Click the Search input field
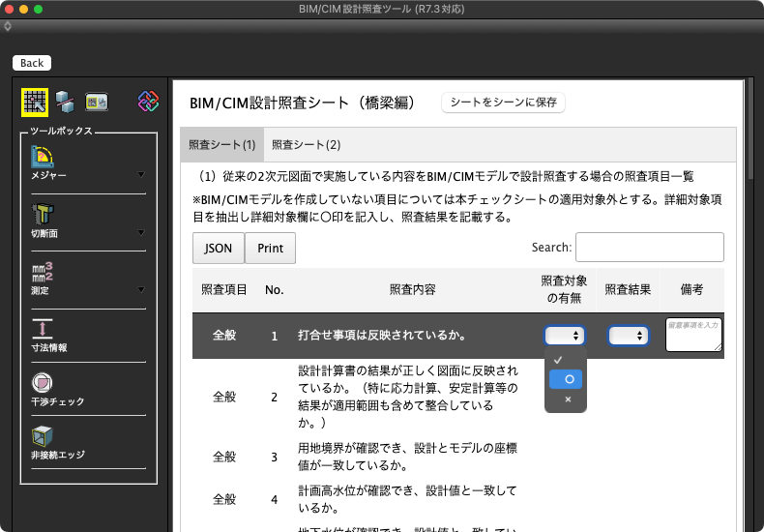Image resolution: width=764 pixels, height=532 pixels. coord(649,248)
